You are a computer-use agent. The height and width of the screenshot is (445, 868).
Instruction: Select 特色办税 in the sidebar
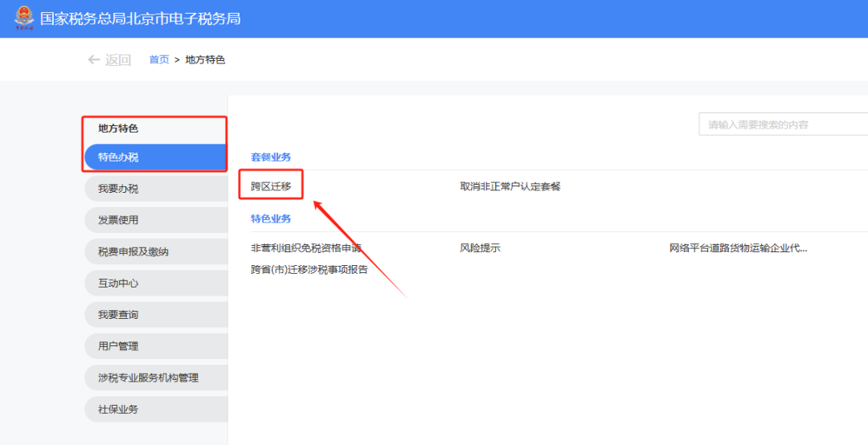click(156, 157)
